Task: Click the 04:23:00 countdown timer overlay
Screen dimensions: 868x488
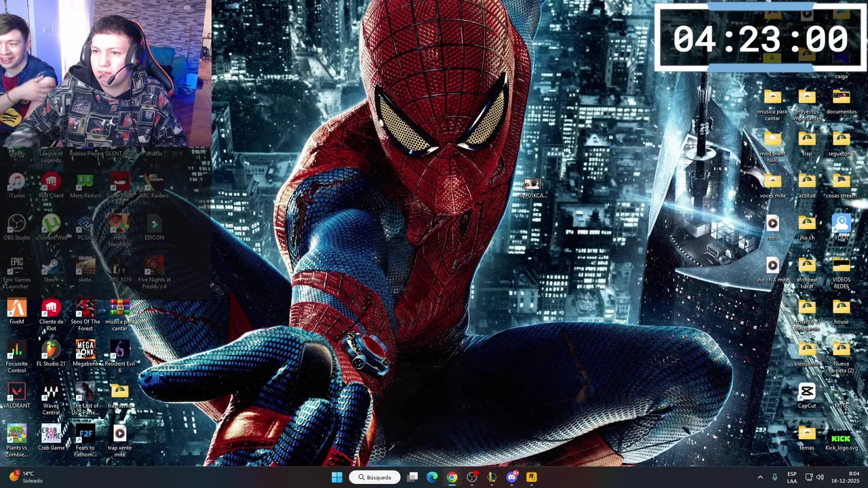Action: (x=760, y=38)
